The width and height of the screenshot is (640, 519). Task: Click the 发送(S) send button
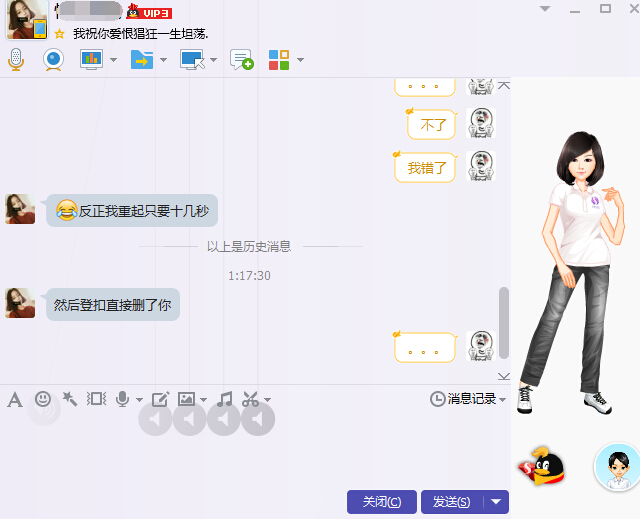452,502
